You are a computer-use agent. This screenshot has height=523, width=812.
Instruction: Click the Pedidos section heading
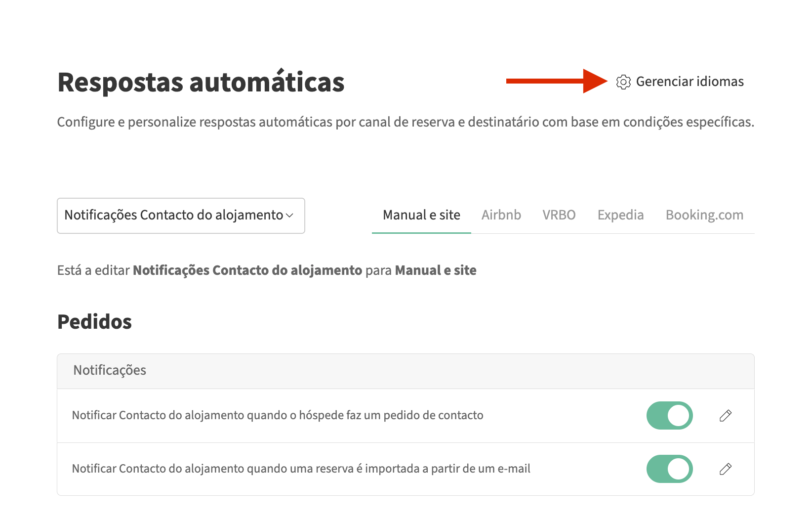point(94,322)
